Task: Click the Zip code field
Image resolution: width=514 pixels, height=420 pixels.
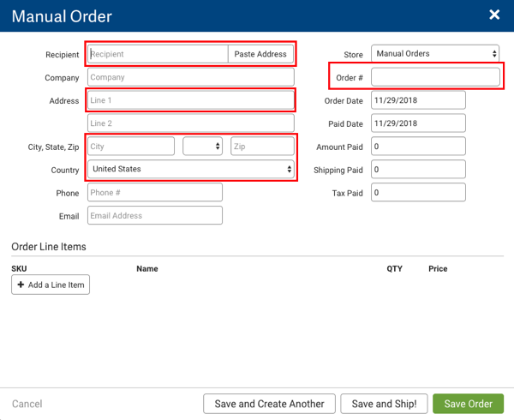Action: click(x=262, y=147)
